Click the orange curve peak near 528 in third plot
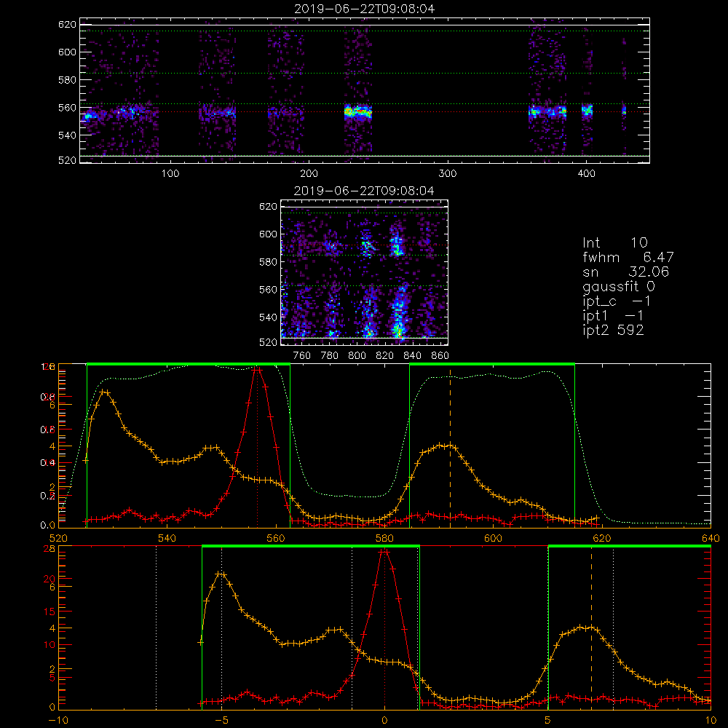The image size is (728, 728). (x=105, y=392)
